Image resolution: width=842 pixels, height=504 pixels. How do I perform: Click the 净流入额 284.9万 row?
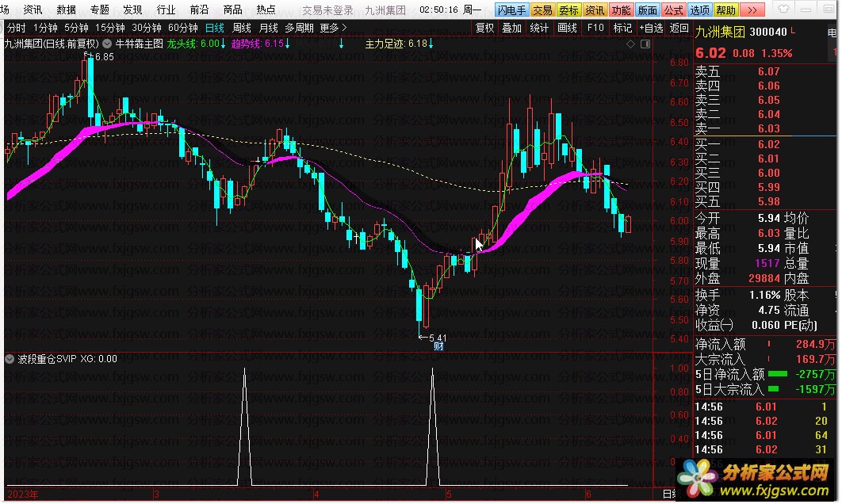765,344
